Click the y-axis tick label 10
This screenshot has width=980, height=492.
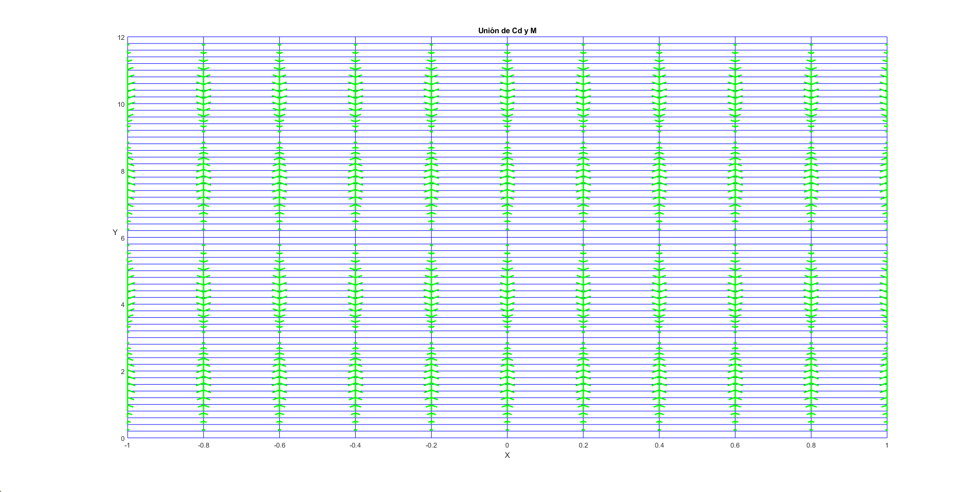(121, 105)
